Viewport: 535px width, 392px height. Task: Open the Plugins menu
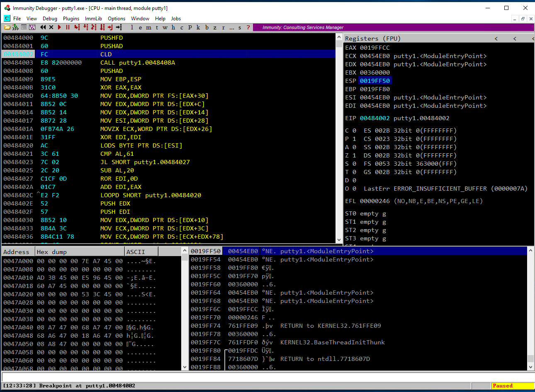[71, 19]
